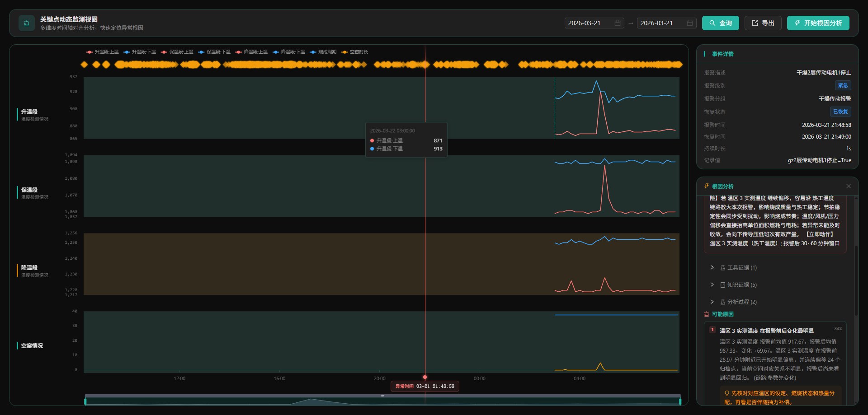Click the 导出 export button

tap(763, 23)
